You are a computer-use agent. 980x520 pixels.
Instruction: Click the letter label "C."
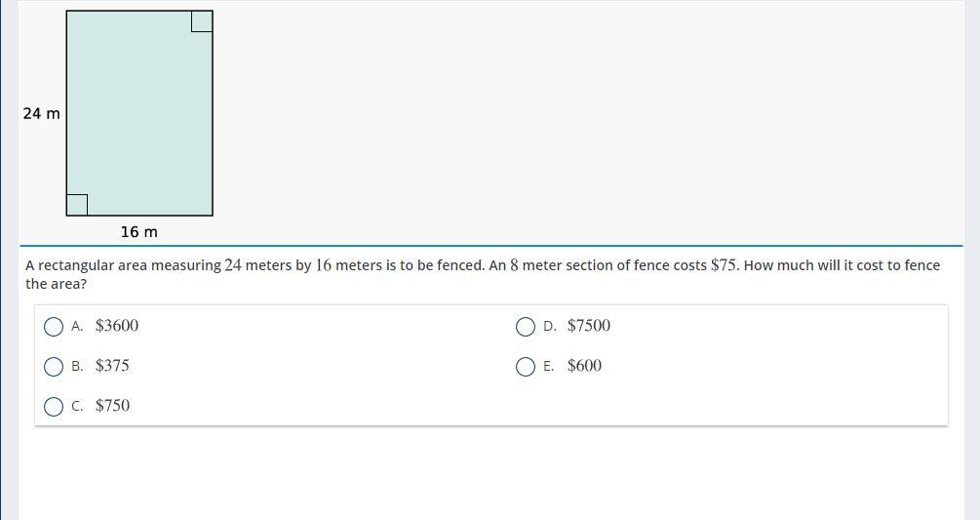(77, 407)
